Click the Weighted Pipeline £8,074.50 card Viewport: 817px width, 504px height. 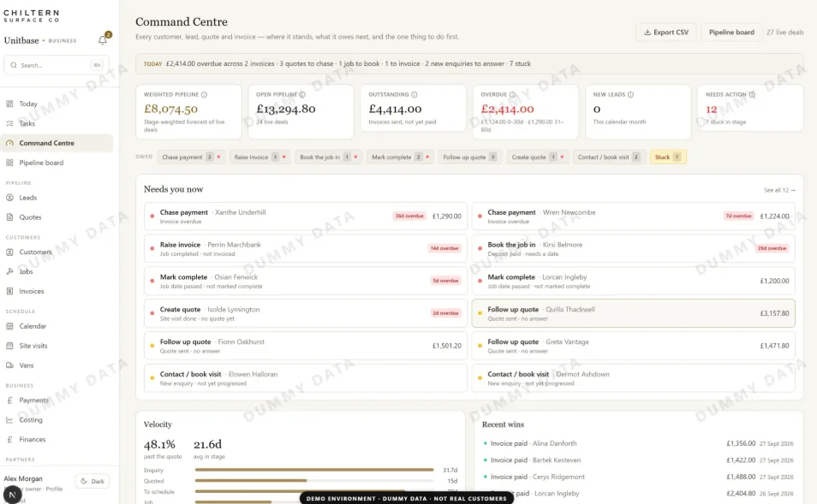click(188, 111)
